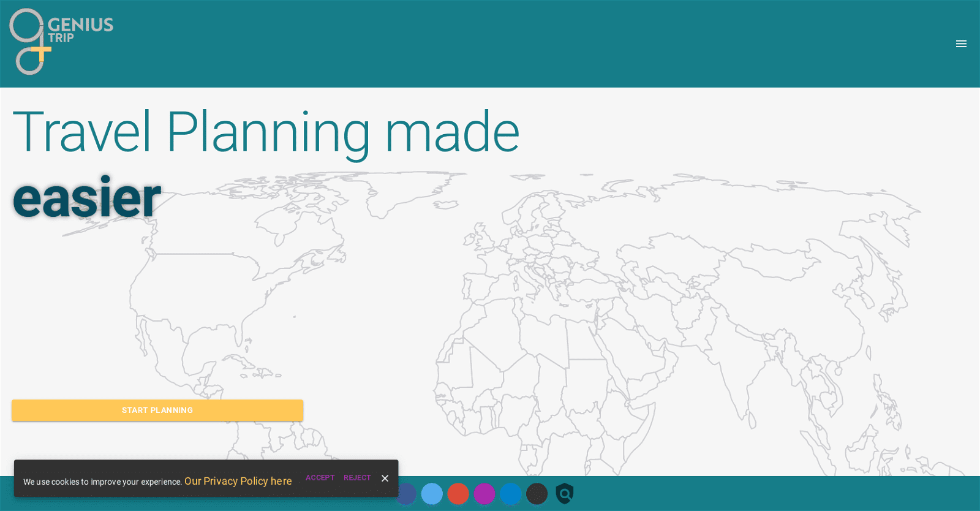
Task: Click the "Travel Planning made" heading
Action: [266, 132]
